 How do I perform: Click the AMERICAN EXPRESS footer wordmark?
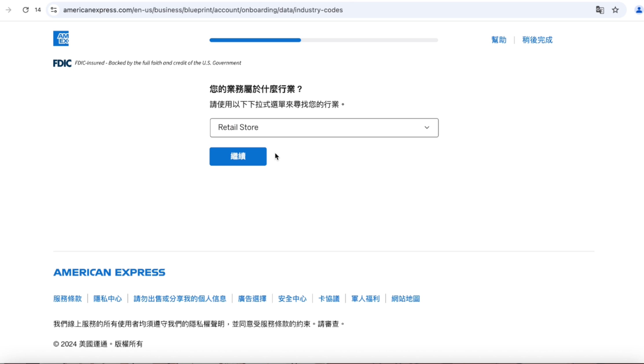click(x=109, y=272)
